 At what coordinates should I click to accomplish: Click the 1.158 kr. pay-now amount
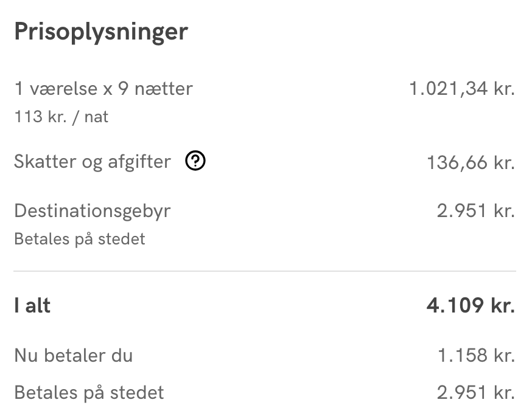pyautogui.click(x=477, y=356)
